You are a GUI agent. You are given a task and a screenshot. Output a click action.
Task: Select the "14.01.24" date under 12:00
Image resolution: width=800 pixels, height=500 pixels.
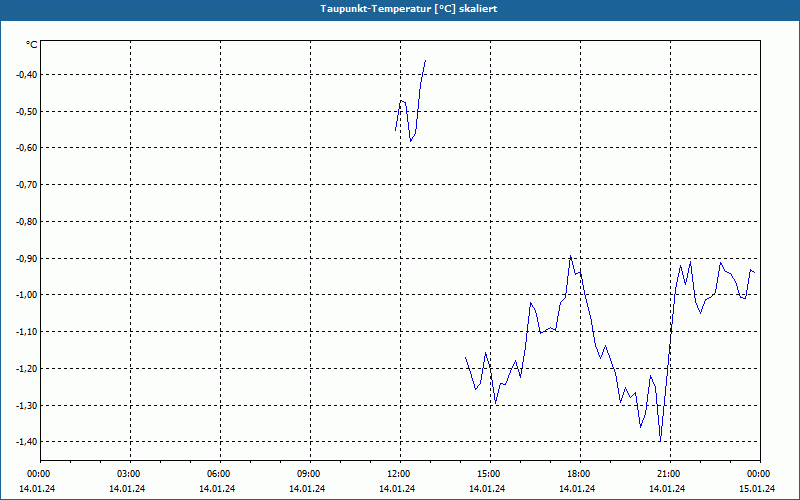[397, 489]
